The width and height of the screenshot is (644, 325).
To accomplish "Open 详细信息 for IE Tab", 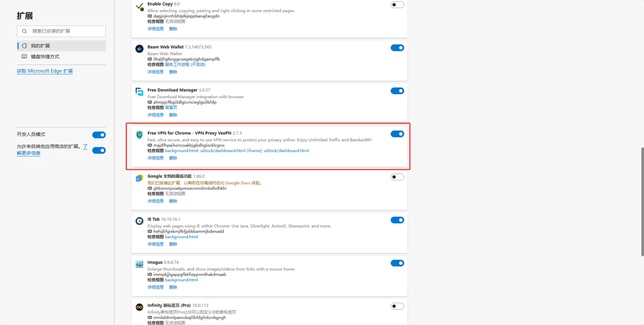I will pos(155,244).
